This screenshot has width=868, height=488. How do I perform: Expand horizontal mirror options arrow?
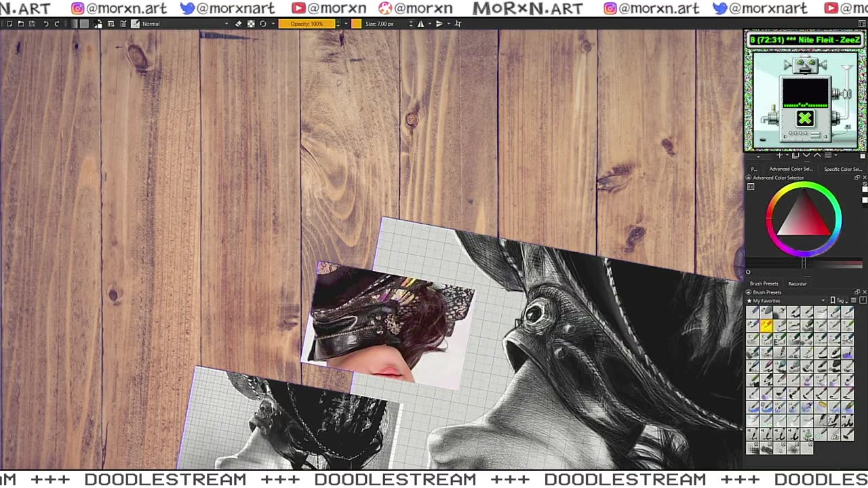(x=429, y=24)
